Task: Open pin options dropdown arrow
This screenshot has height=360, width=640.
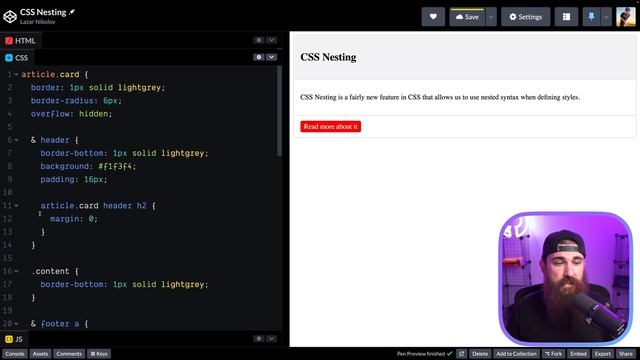Action: (x=606, y=17)
